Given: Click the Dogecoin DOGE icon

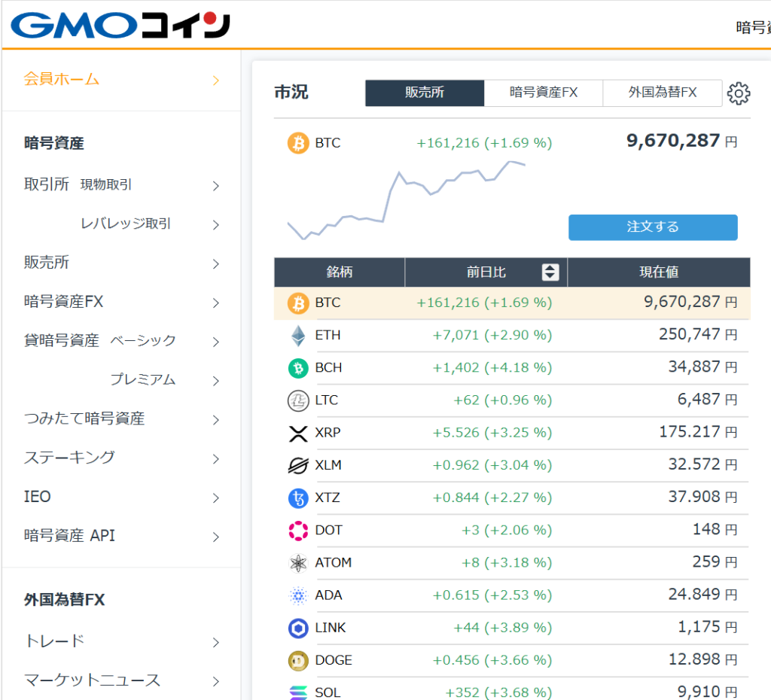Looking at the screenshot, I should [298, 661].
